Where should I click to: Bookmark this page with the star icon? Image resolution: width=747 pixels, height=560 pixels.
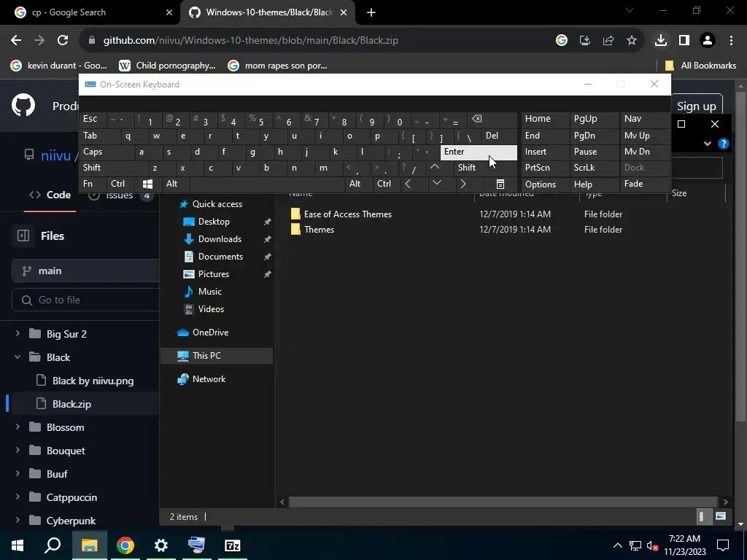click(x=631, y=41)
